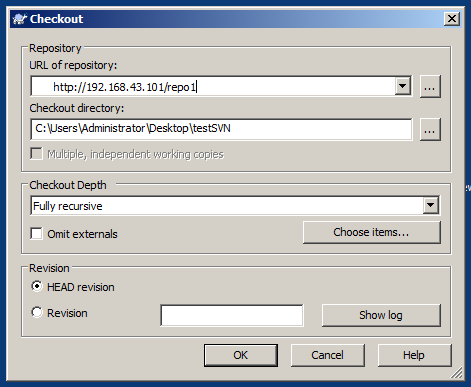The height and width of the screenshot is (387, 471).
Task: Browse repository with the URL ellipsis button
Action: point(430,87)
